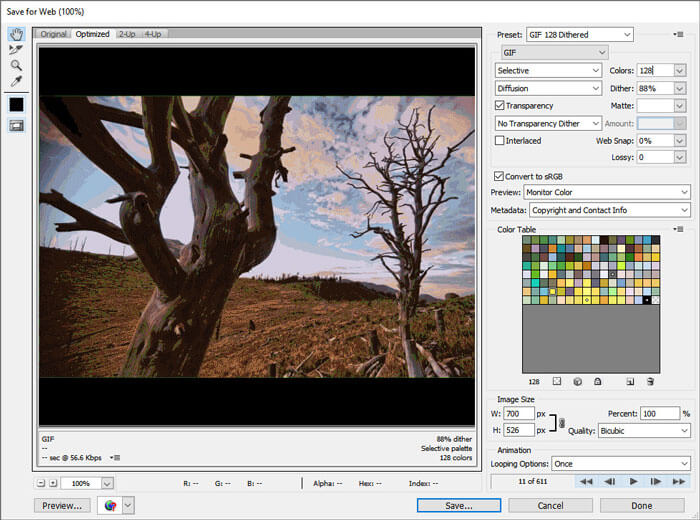Open the Quality Bicubic dropdown
The image size is (700, 520).
(x=644, y=431)
